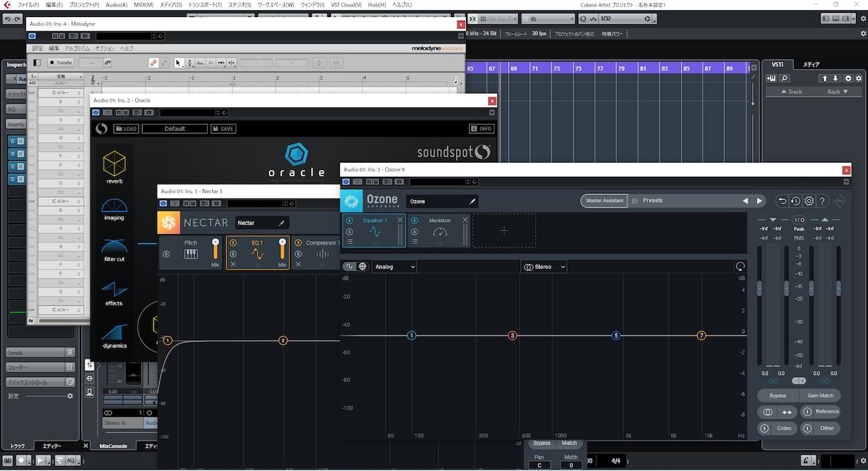
Task: Select Melodyne's main arrow tool
Action: coord(179,63)
